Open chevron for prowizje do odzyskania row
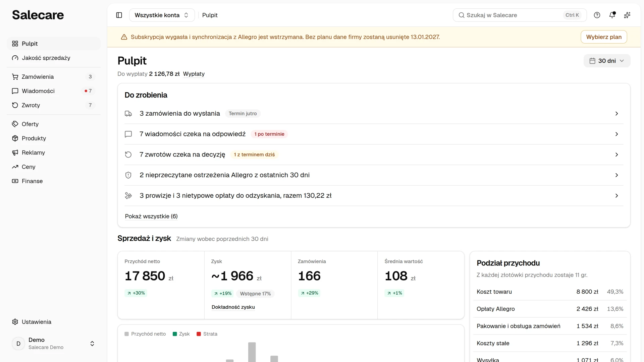 (x=616, y=195)
